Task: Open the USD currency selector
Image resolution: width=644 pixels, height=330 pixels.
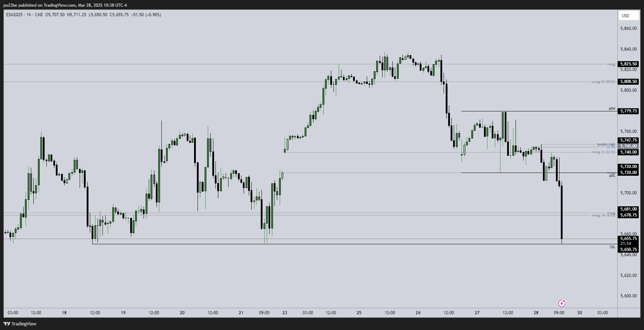Action: [628, 15]
